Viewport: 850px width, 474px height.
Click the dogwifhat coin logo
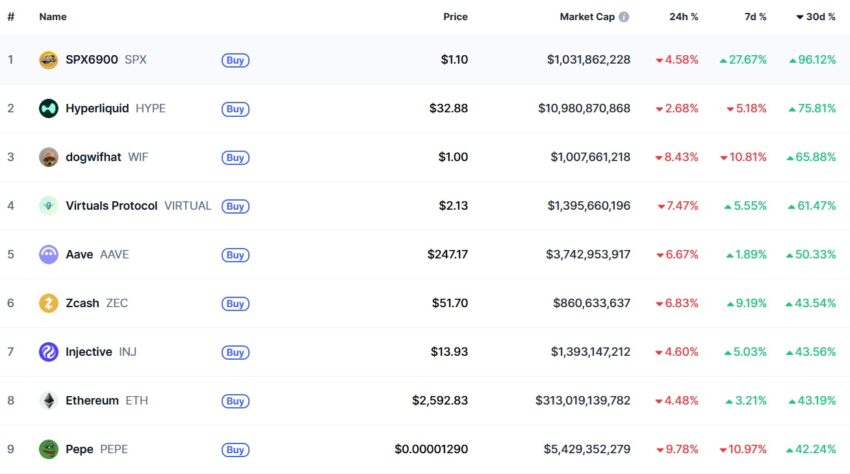[48, 157]
